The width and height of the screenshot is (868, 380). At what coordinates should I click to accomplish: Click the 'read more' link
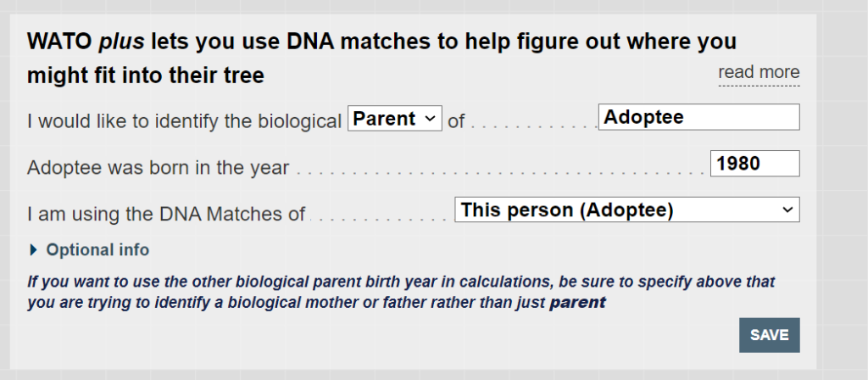(759, 73)
